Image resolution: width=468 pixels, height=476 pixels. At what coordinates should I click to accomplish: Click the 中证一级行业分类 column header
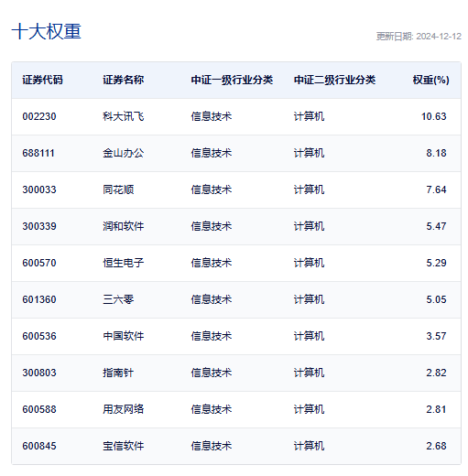(x=232, y=80)
